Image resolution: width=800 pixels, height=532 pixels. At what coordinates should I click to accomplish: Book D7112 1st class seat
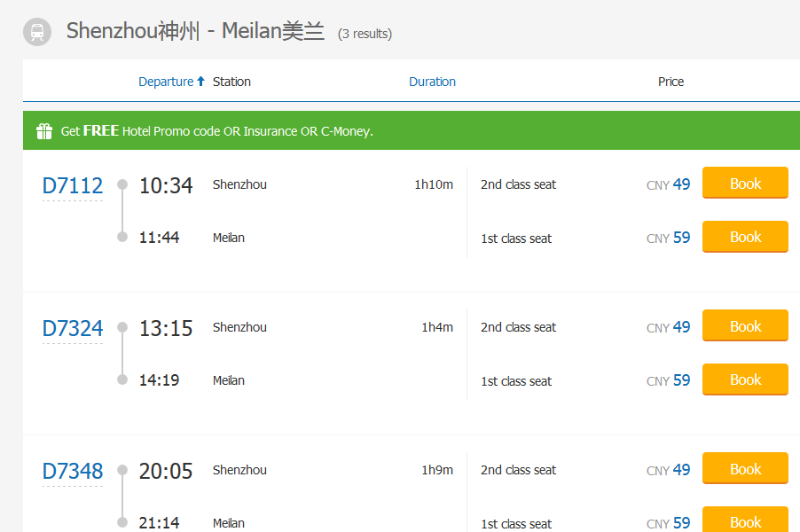pos(745,237)
